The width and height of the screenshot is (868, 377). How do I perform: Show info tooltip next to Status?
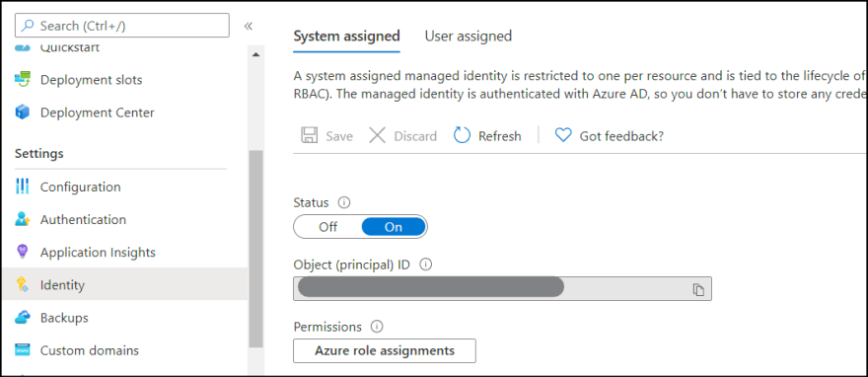pyautogui.click(x=344, y=202)
